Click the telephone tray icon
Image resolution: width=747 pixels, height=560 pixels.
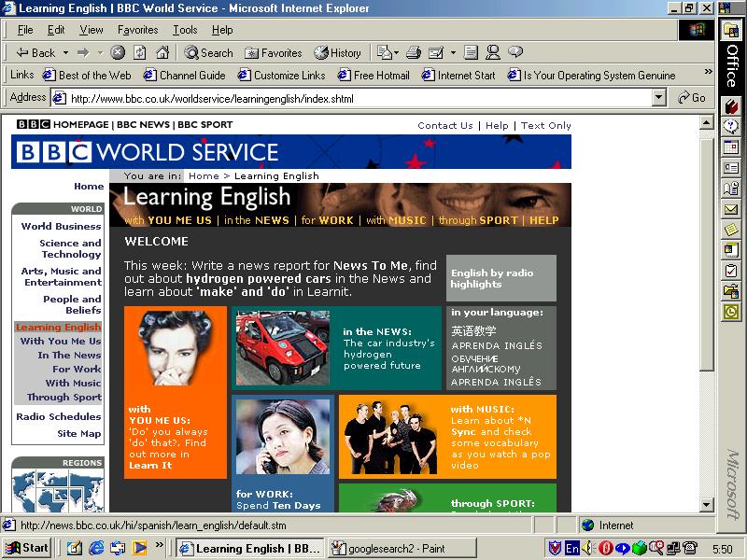690,548
